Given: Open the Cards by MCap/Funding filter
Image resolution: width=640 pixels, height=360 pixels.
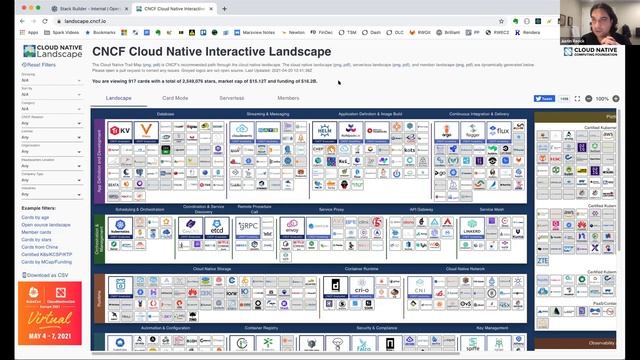Looking at the screenshot, I should [x=47, y=262].
